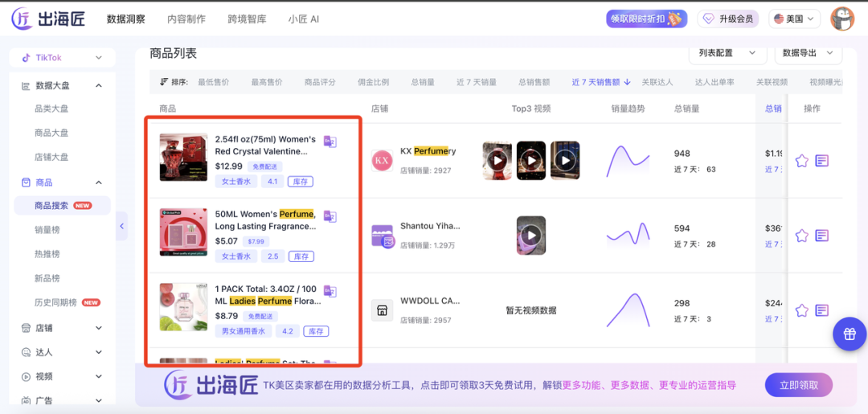
Task: Collapse the sidebar with the arrow handle
Action: pos(122,226)
